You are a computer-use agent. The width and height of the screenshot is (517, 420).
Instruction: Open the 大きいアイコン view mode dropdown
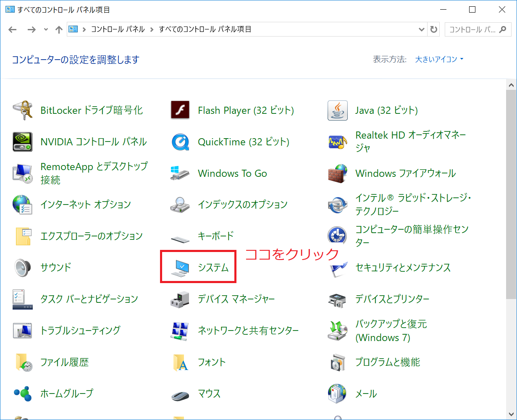pyautogui.click(x=439, y=59)
